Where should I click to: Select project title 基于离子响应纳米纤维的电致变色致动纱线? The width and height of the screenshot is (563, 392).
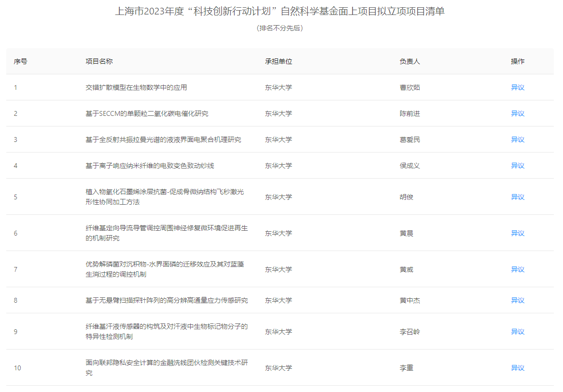(x=150, y=166)
